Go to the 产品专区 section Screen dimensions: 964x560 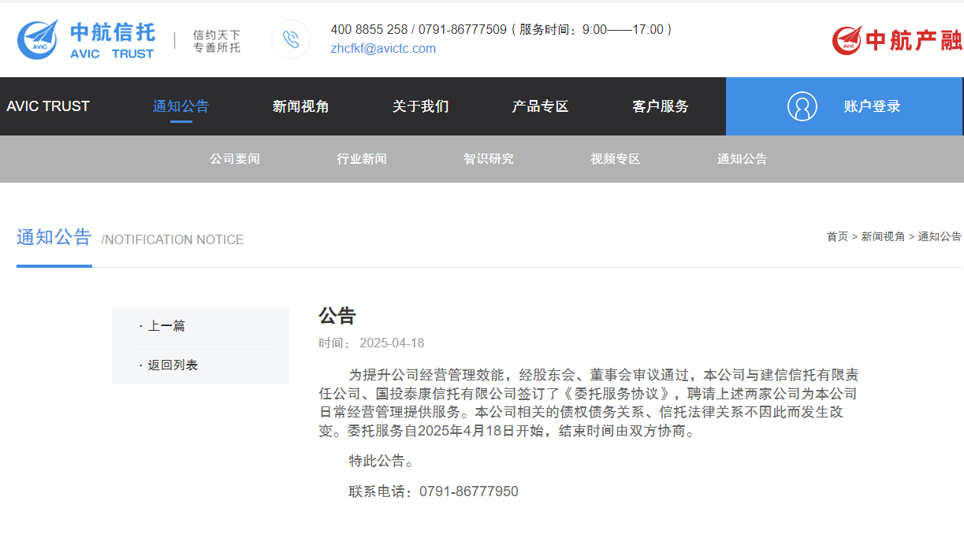pos(540,106)
